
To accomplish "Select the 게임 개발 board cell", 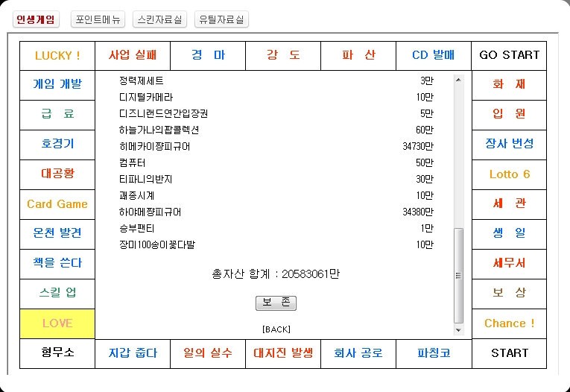I will 57,84.
